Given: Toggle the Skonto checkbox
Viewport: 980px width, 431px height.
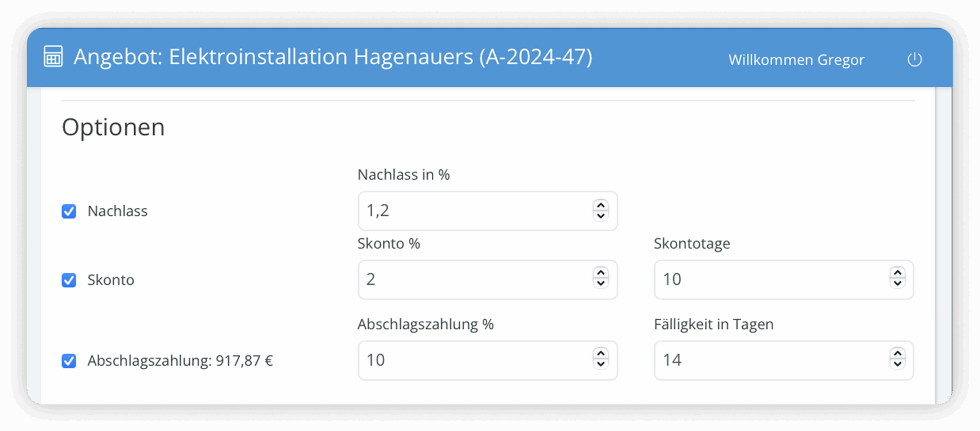Looking at the screenshot, I should coord(69,280).
